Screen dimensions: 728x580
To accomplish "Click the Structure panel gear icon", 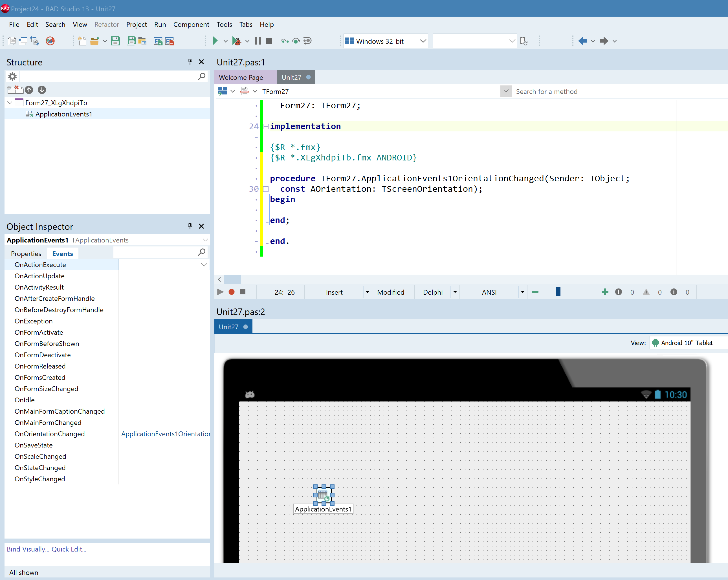I will pyautogui.click(x=12, y=77).
